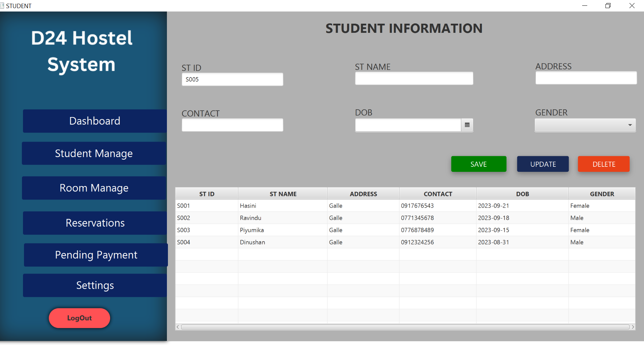Click the green SAVE button
The height and width of the screenshot is (345, 644).
point(478,164)
